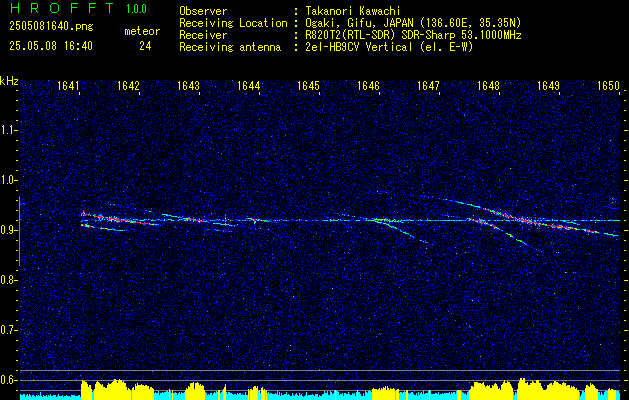Click the Receiving Location field label
629x400 pixels.
(233, 23)
